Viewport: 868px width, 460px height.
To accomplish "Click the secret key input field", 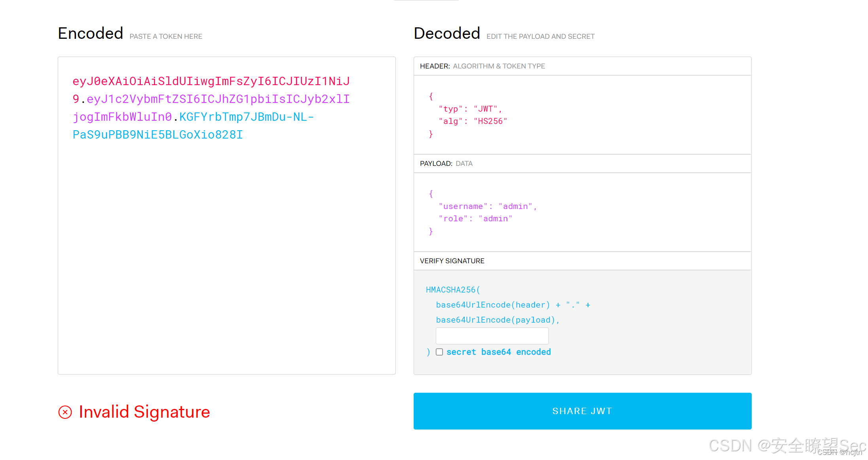I will pos(492,336).
